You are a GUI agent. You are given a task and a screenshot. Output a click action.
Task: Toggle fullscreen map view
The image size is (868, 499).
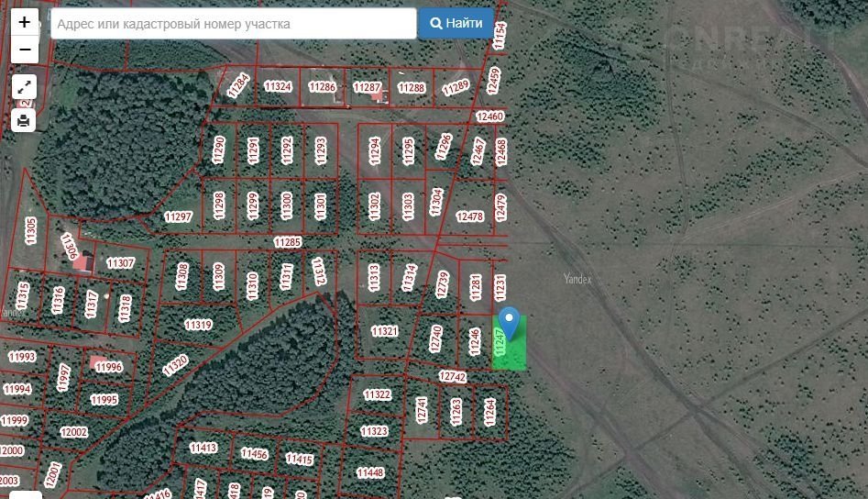coord(24,88)
